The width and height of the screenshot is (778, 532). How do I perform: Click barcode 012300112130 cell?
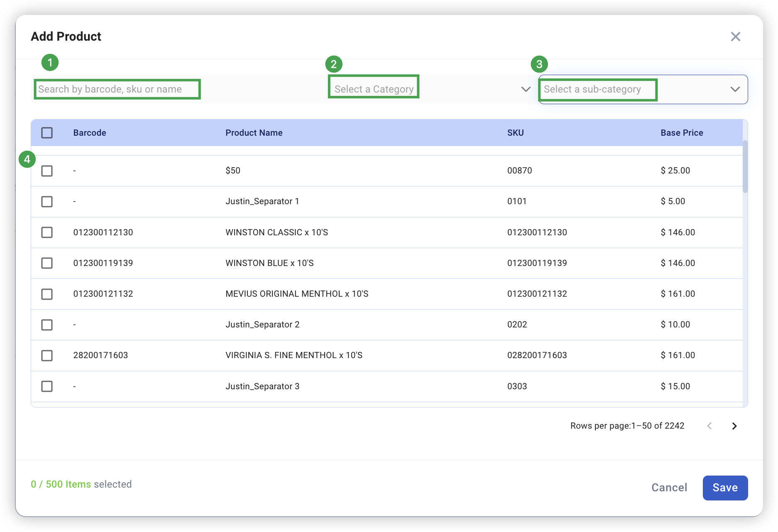103,232
